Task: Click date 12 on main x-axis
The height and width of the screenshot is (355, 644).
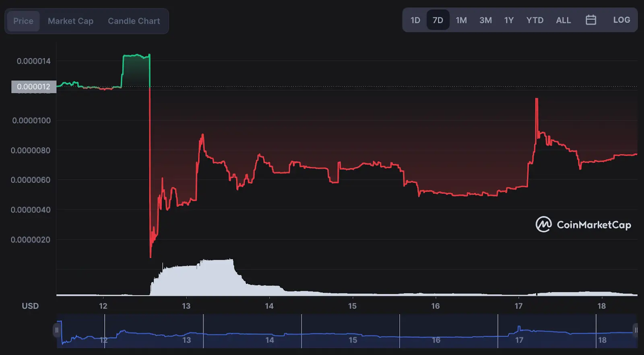Action: (x=103, y=306)
